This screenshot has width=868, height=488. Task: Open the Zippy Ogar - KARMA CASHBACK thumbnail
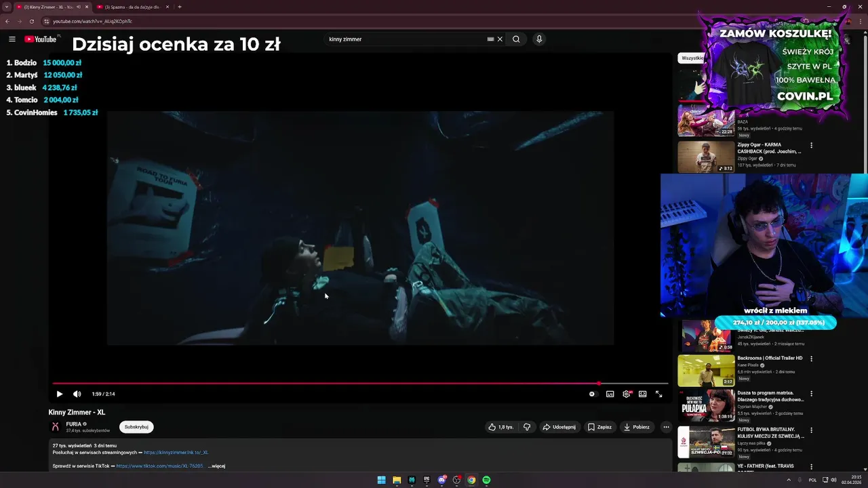tap(706, 157)
